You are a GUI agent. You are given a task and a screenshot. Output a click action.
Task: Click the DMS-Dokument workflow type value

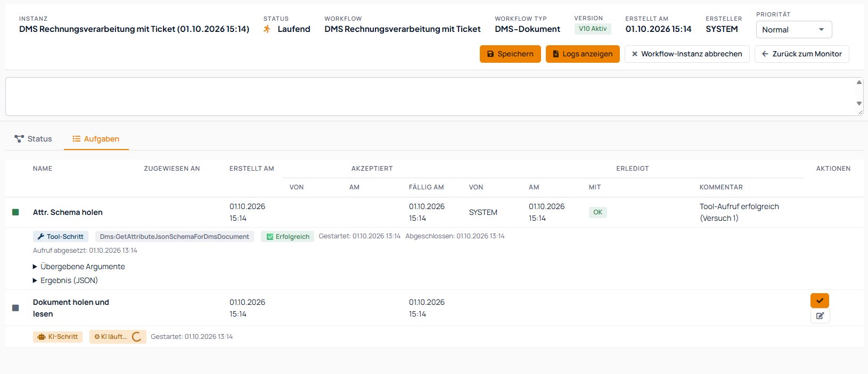point(527,29)
